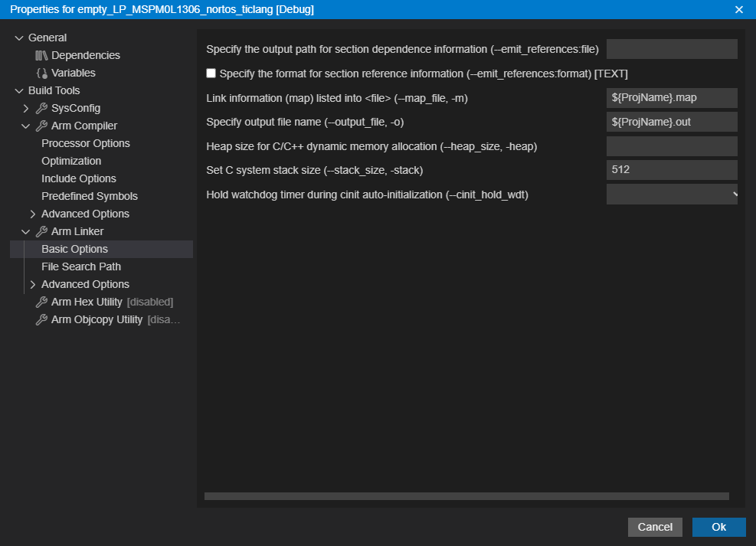
Task: Click the horizontal scrollbar at bottom
Action: (466, 496)
